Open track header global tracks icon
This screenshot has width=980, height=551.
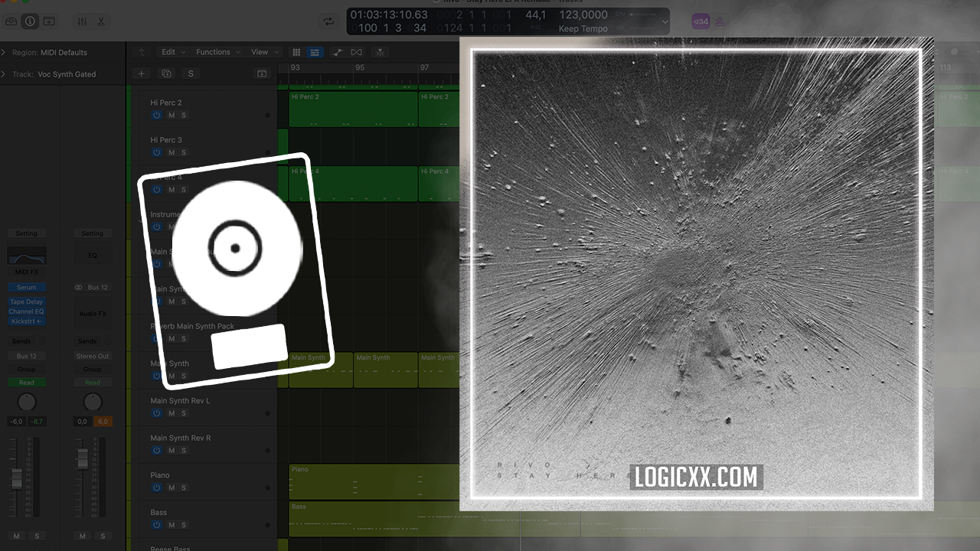point(262,73)
